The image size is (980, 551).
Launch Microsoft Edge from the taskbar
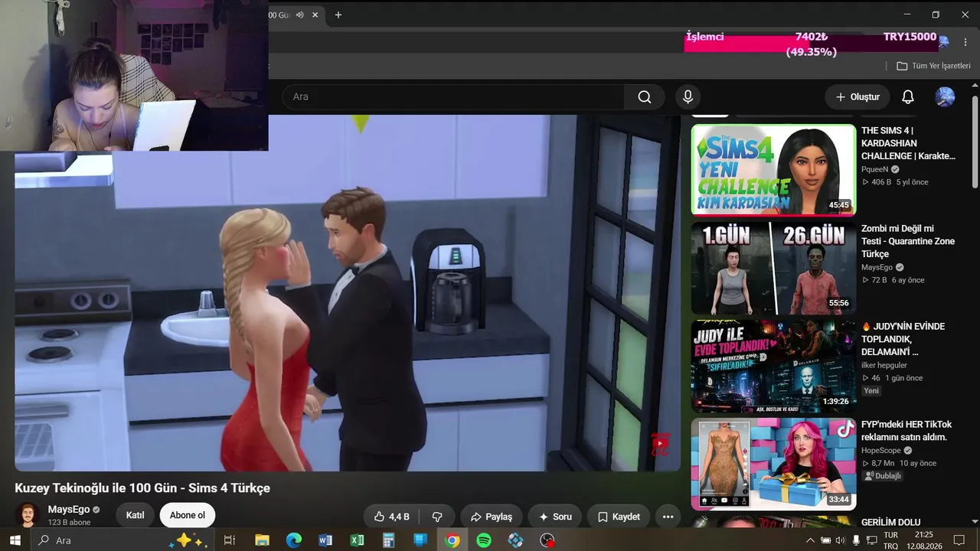(294, 540)
